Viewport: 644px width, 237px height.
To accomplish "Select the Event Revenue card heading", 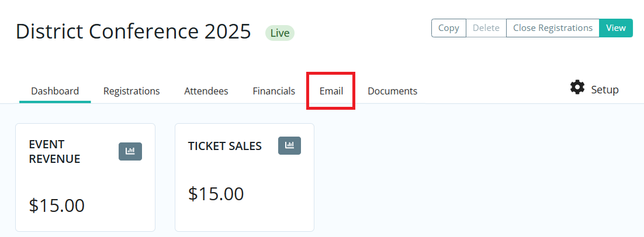I will (x=54, y=151).
